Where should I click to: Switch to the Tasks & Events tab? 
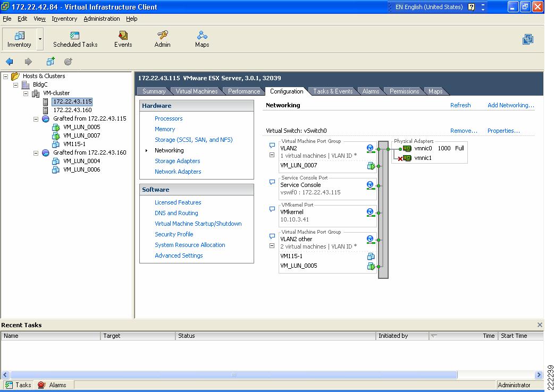333,91
